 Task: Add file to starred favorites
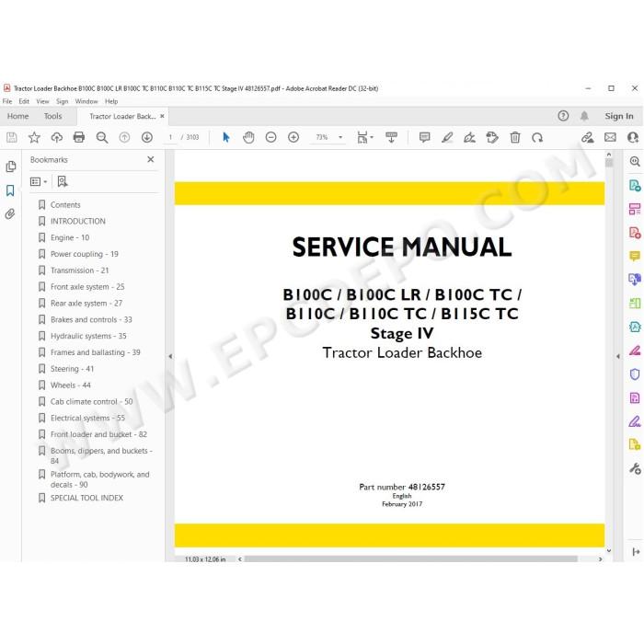34,137
